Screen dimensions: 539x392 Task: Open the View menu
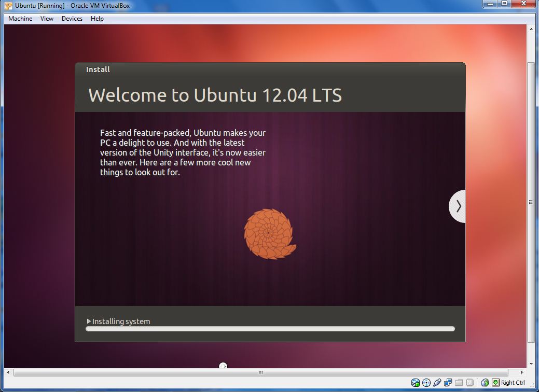tap(47, 19)
